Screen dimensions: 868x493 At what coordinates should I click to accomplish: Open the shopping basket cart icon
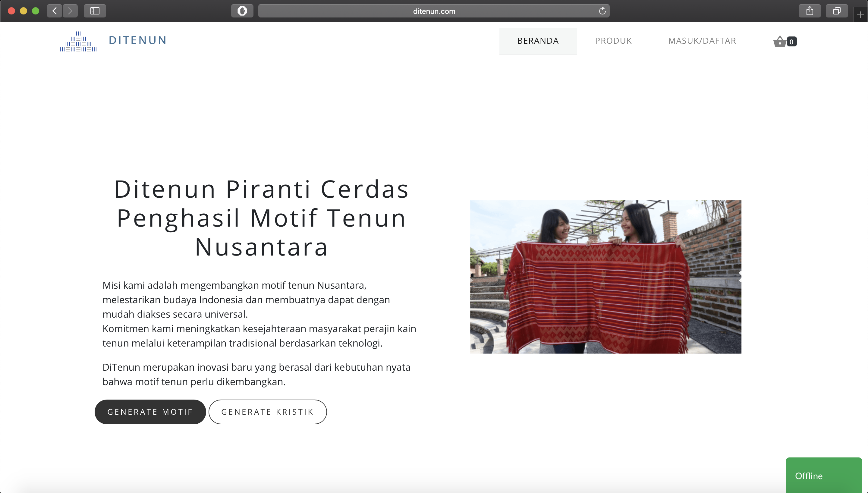coord(780,41)
